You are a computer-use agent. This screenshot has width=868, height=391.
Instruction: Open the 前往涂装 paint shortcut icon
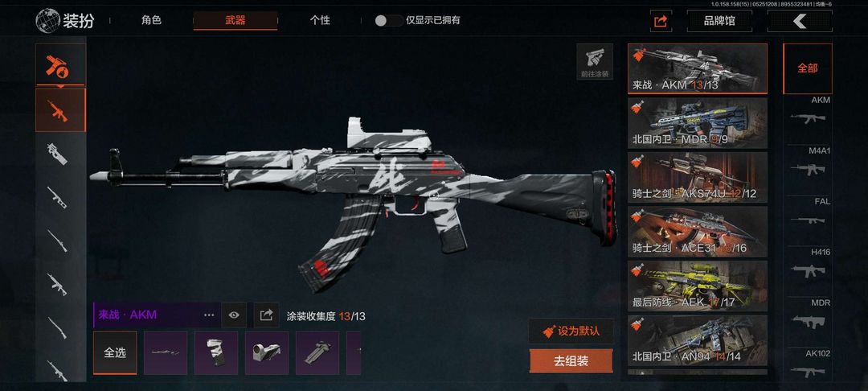595,61
